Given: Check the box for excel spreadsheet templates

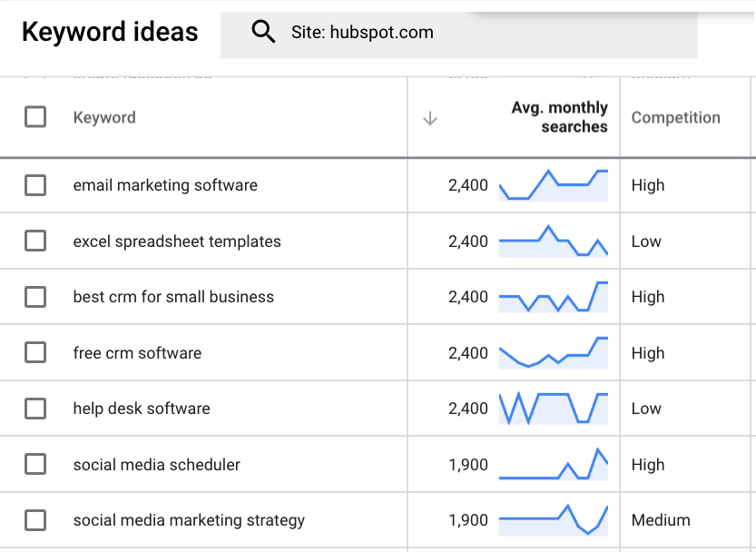Looking at the screenshot, I should point(35,241).
